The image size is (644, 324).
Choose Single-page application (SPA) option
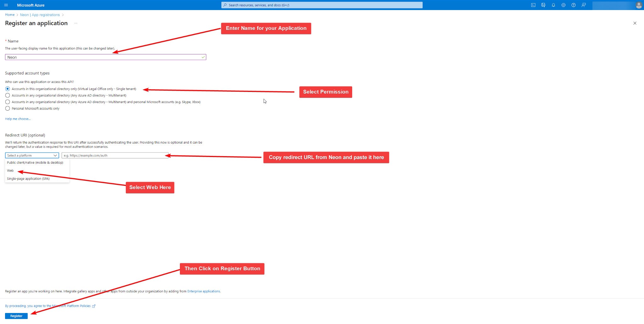[28, 179]
